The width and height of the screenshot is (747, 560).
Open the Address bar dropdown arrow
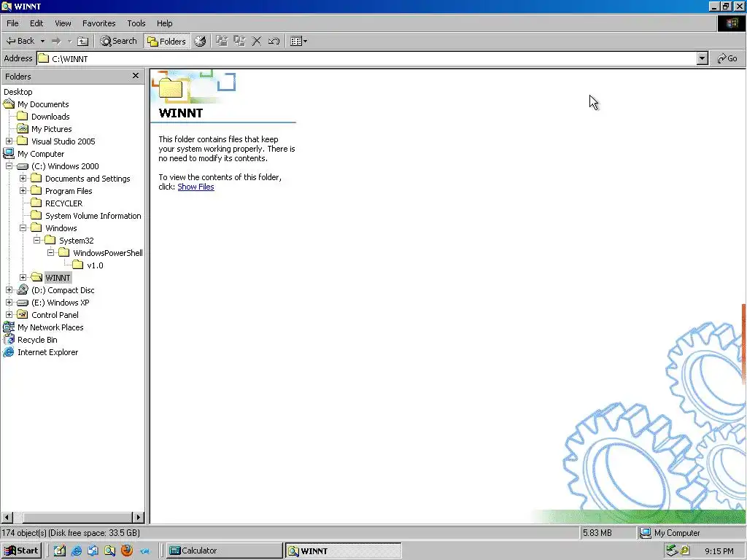click(703, 58)
